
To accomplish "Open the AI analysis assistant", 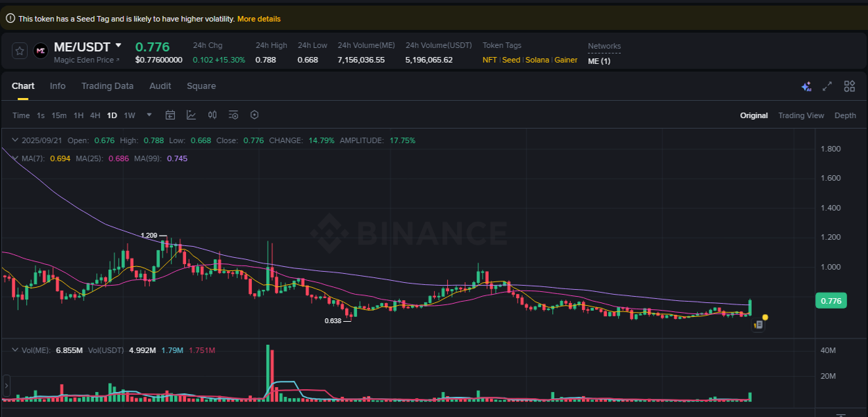I will tap(806, 86).
